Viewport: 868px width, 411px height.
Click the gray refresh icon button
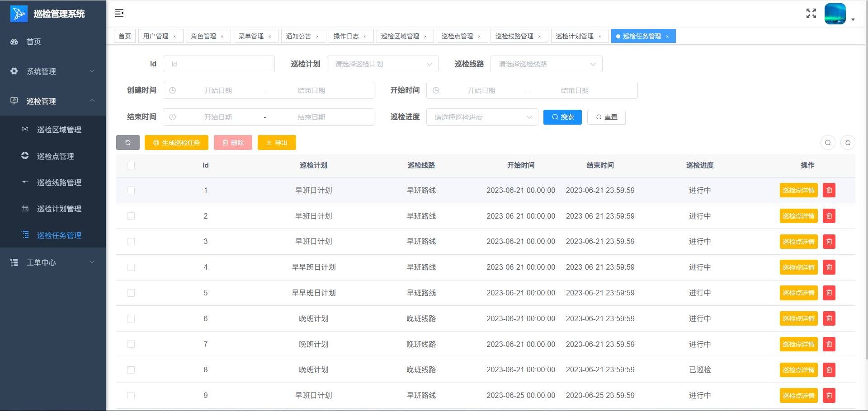(128, 143)
